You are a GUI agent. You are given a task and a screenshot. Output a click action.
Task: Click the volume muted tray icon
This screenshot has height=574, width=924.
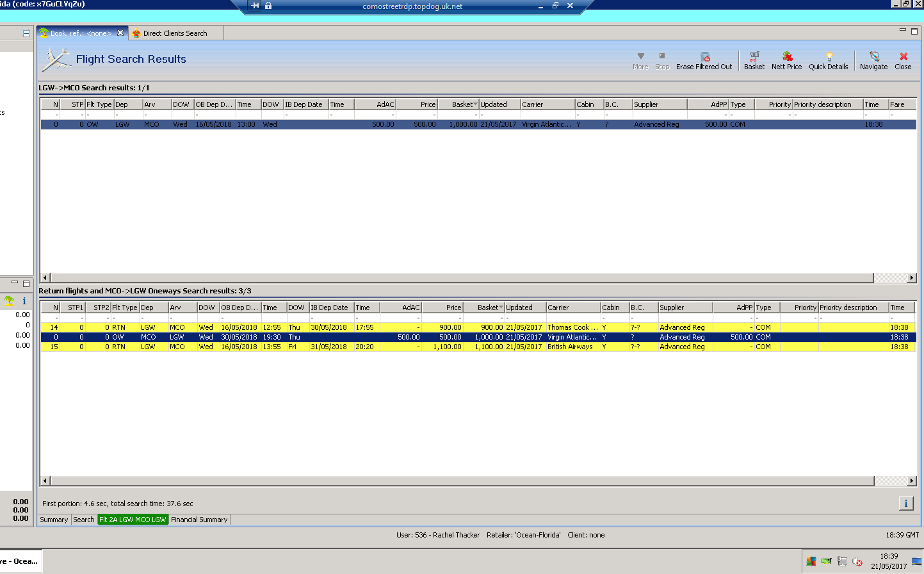(x=857, y=561)
